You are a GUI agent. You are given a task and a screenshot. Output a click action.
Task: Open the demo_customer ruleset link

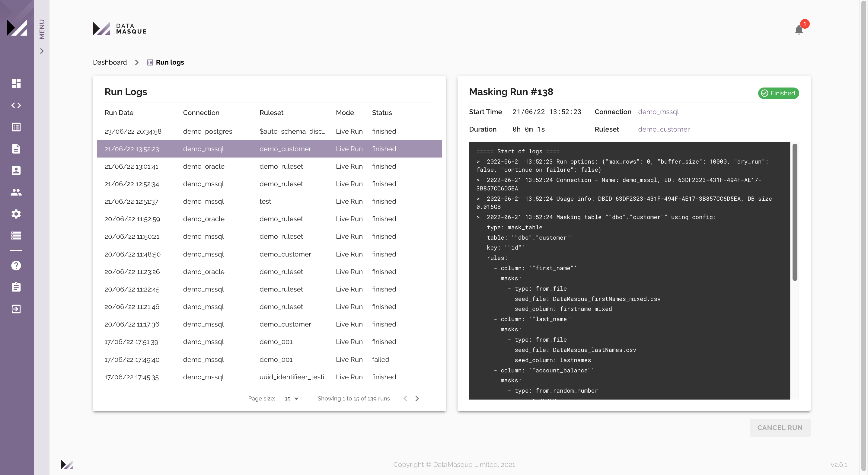[664, 129]
